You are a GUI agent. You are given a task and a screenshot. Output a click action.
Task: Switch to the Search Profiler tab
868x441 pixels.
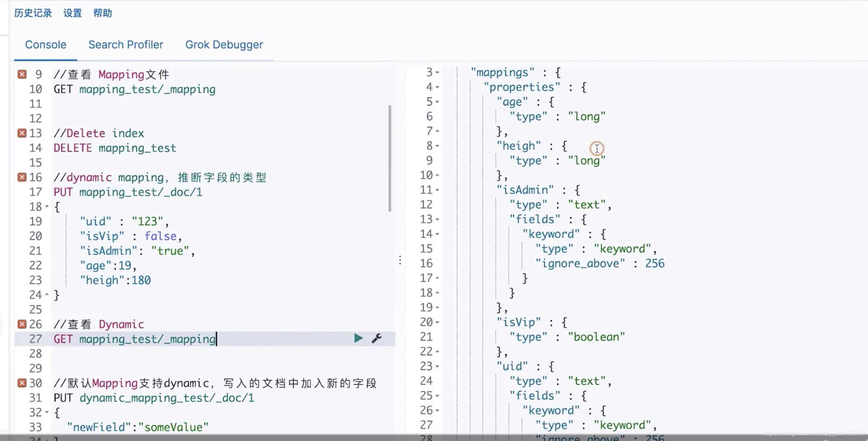point(125,44)
